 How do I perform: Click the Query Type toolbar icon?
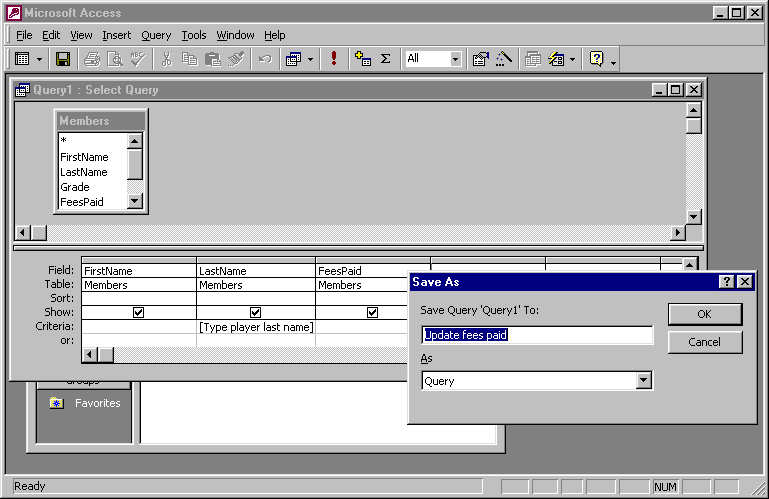pos(293,59)
